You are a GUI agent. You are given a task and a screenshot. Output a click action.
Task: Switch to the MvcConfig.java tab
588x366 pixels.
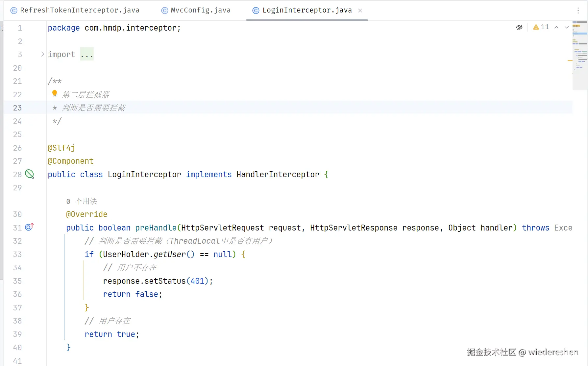[x=196, y=10]
